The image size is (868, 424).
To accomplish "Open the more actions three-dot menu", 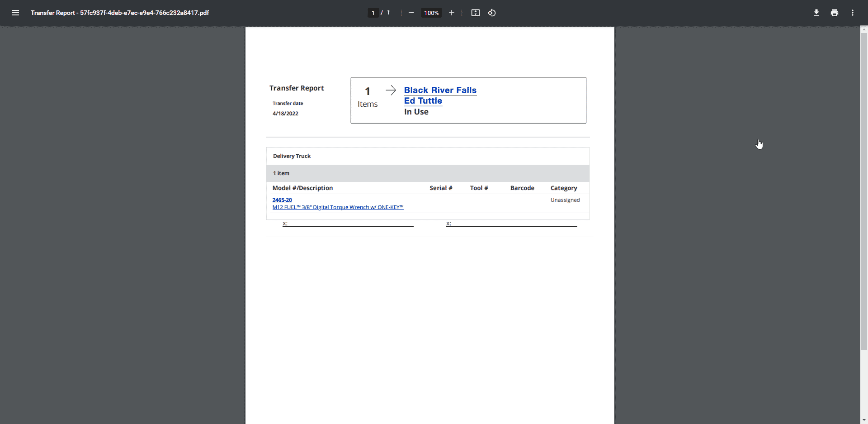I will 852,13.
